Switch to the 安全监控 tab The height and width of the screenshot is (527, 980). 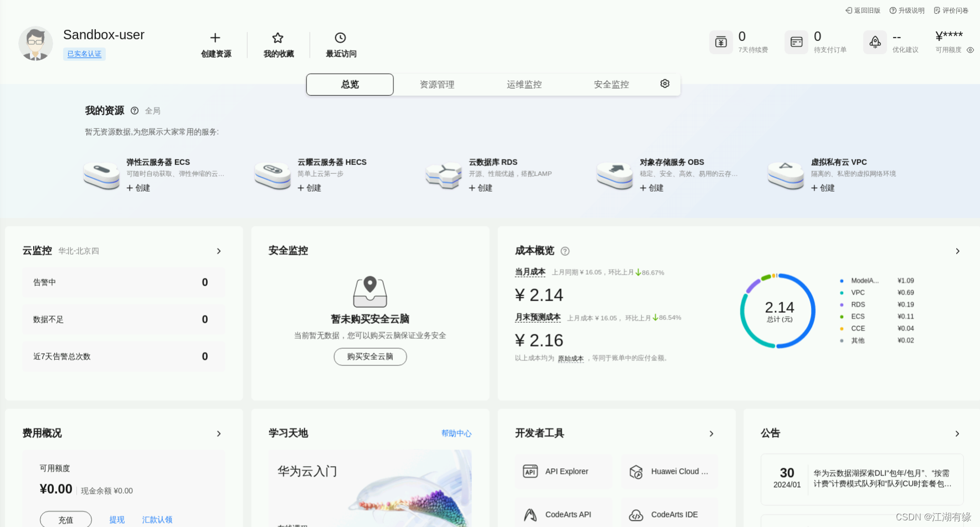coord(612,84)
